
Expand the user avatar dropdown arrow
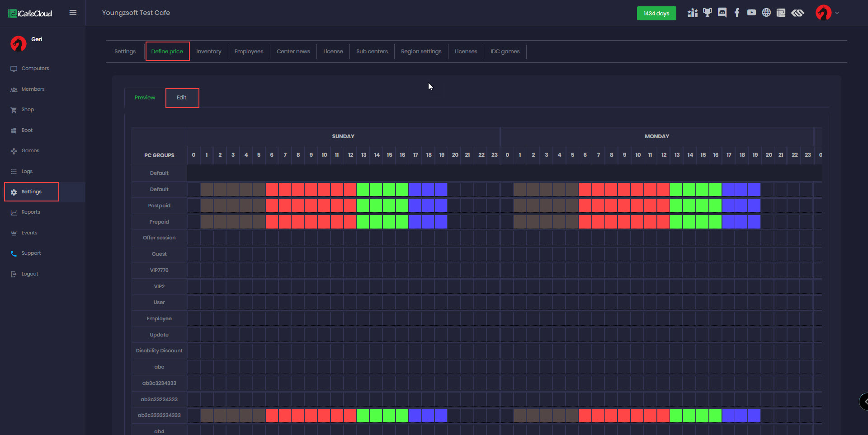pos(837,13)
